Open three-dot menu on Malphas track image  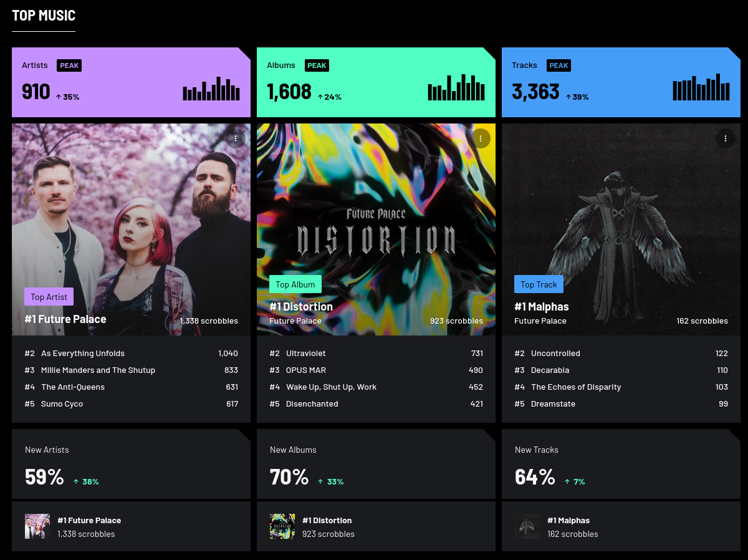726,138
